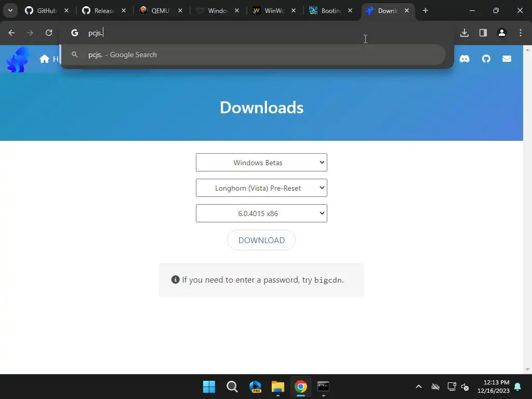Click the network tray icon
Image resolution: width=532 pixels, height=399 pixels.
451,387
